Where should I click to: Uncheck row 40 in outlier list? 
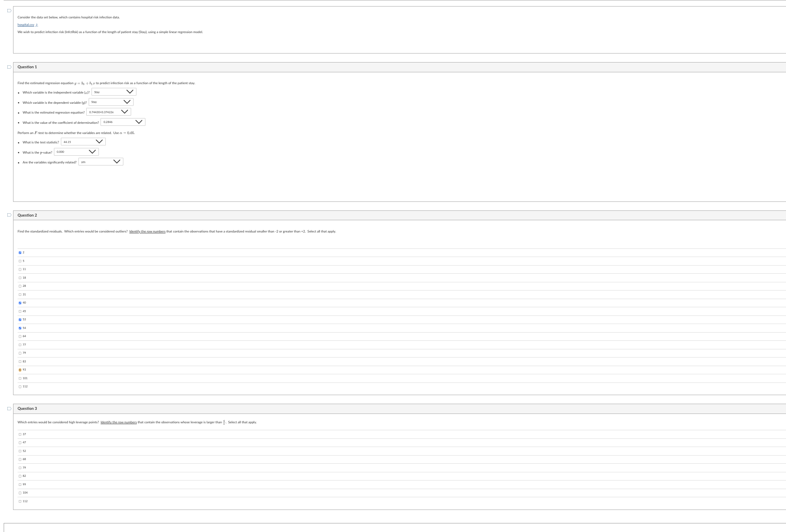20,303
